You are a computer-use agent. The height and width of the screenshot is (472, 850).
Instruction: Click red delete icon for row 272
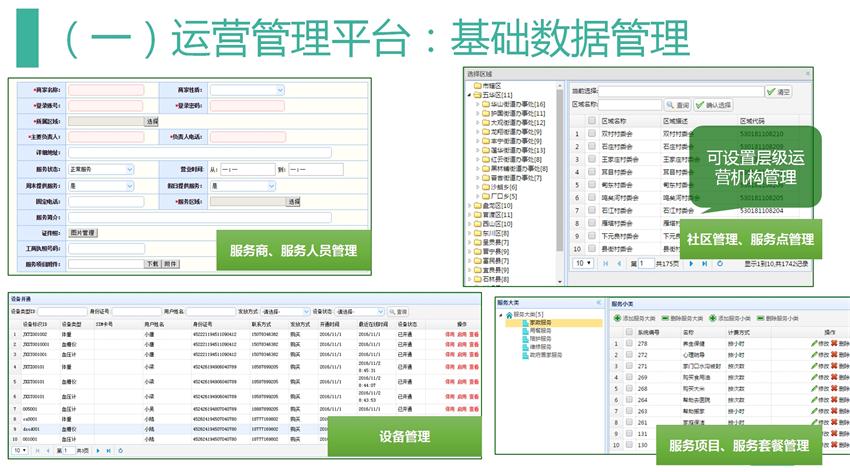(x=833, y=355)
